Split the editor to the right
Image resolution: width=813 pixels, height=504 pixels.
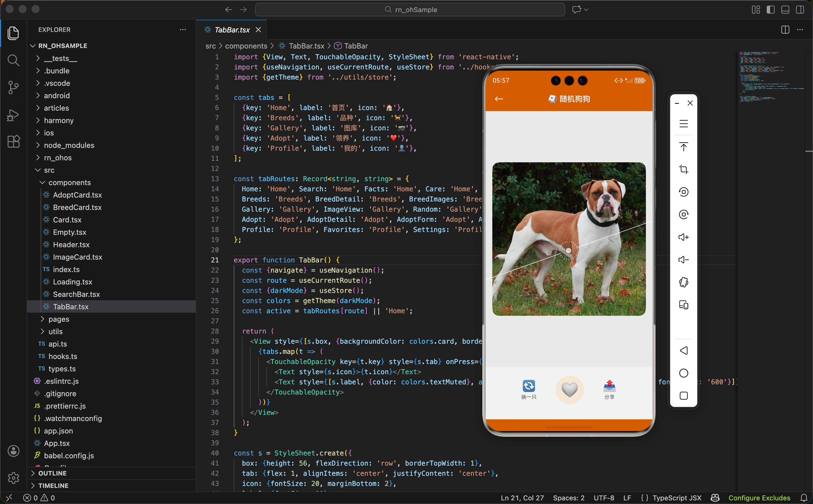click(x=785, y=30)
